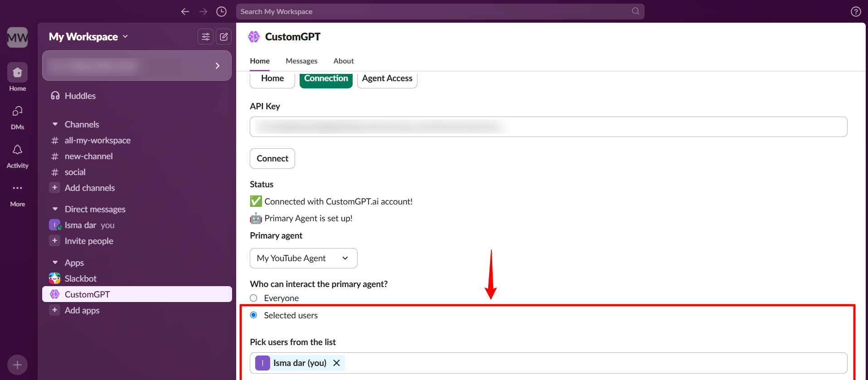This screenshot has width=868, height=380.
Task: Click the Agent Access button
Action: [x=387, y=78]
